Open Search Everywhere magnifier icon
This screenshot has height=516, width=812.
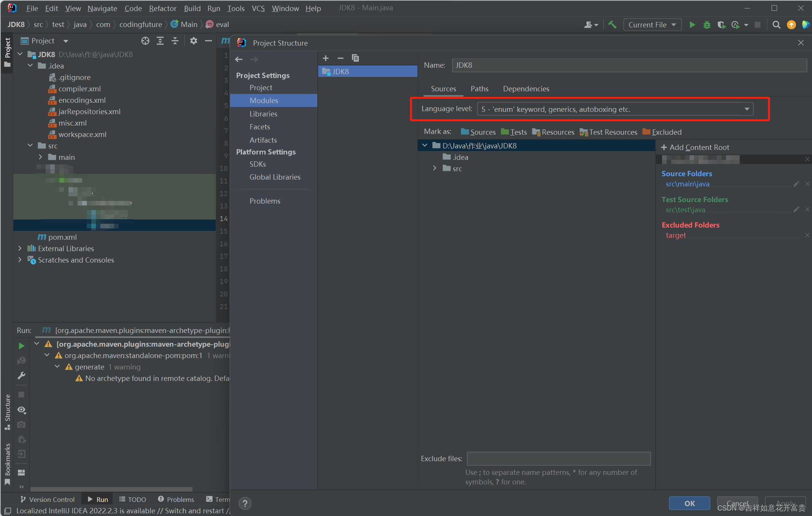click(x=777, y=25)
